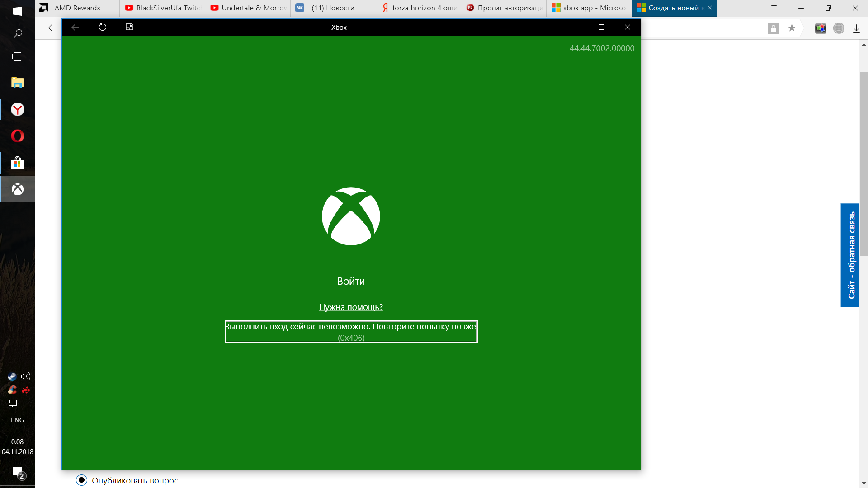Open browser downloads arrow icon
The width and height of the screenshot is (868, 488).
click(x=856, y=28)
